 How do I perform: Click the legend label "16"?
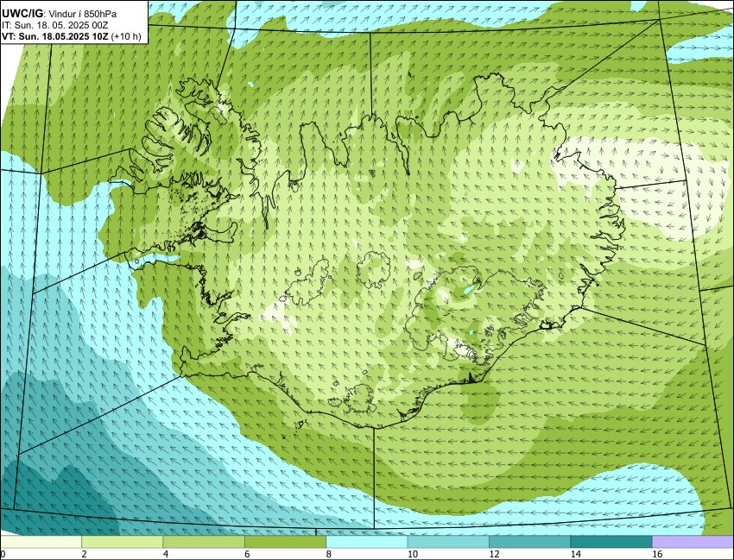pos(656,554)
